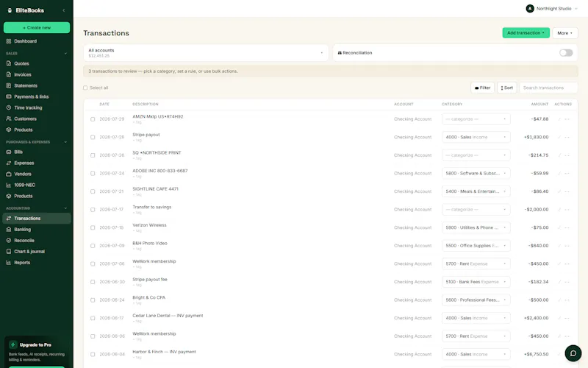
Task: Edit the Verizon Wireless transaction
Action: coord(559,227)
